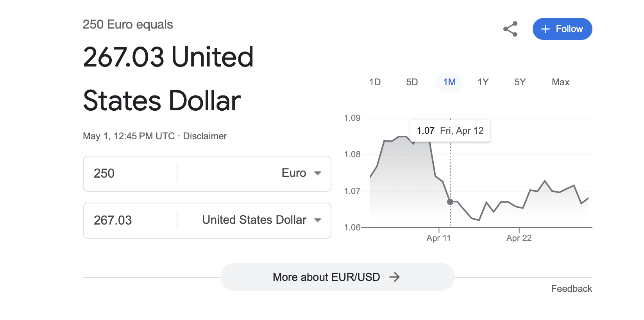Image resolution: width=644 pixels, height=320 pixels.
Task: Click the plus icon on Follow
Action: [x=546, y=29]
